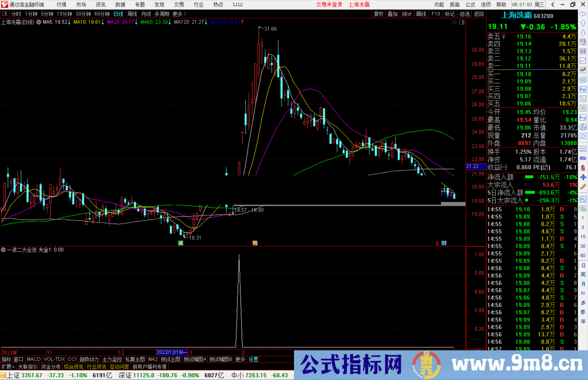Screen dimensions: 588x380
Task: Open the 更多 indicator dropdown at bottom
Action: pos(240,359)
